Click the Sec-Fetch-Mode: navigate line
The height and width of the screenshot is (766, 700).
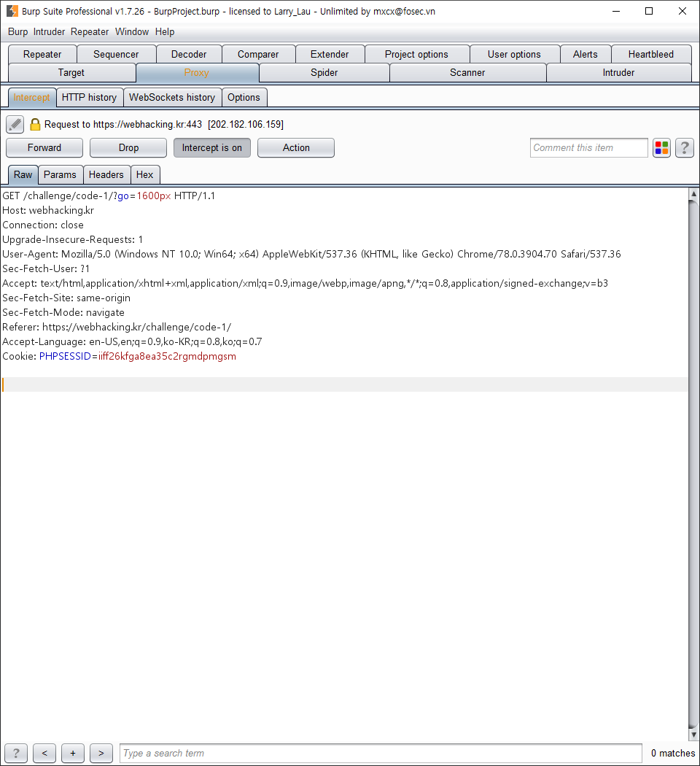(63, 312)
